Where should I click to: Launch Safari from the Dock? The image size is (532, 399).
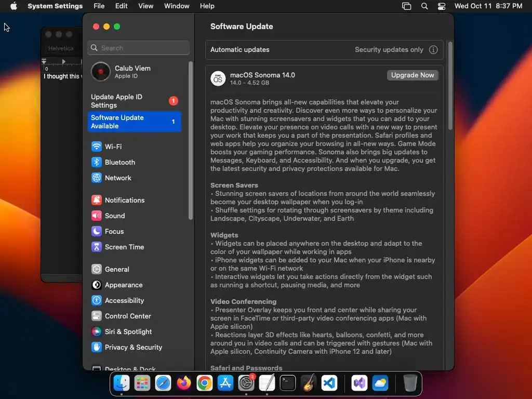163,383
